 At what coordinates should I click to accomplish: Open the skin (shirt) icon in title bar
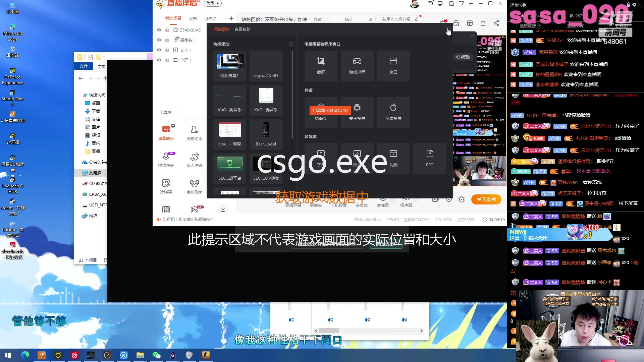(x=461, y=3)
